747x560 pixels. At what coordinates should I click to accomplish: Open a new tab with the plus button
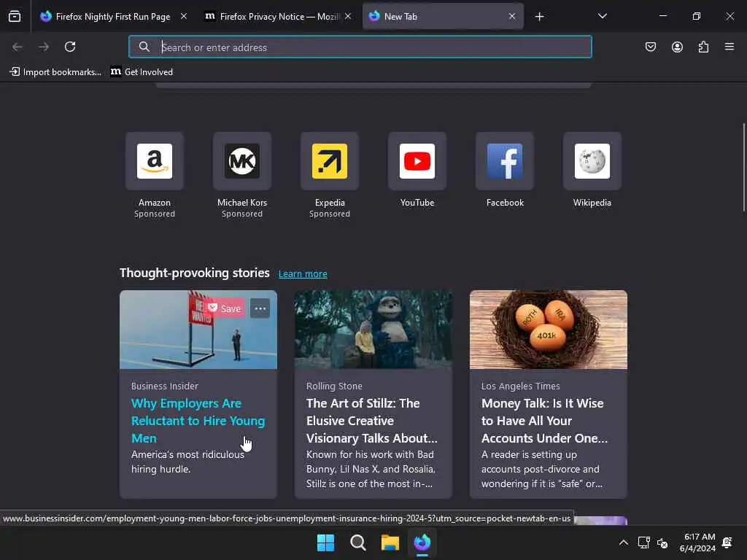click(539, 17)
